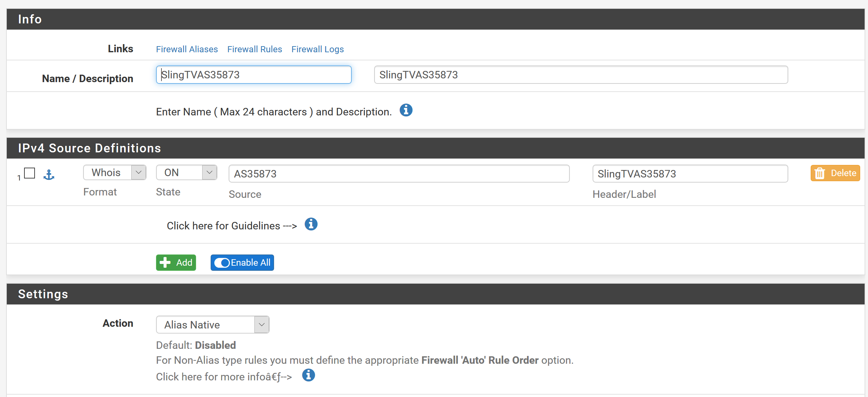This screenshot has width=868, height=397.
Task: Open the Firewall Rules link
Action: click(x=254, y=49)
